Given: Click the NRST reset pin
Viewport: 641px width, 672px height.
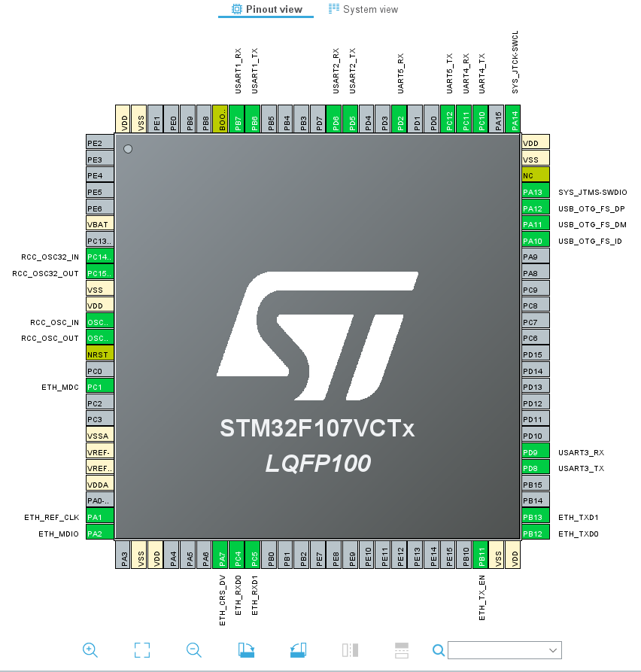Looking at the screenshot, I should [x=99, y=354].
